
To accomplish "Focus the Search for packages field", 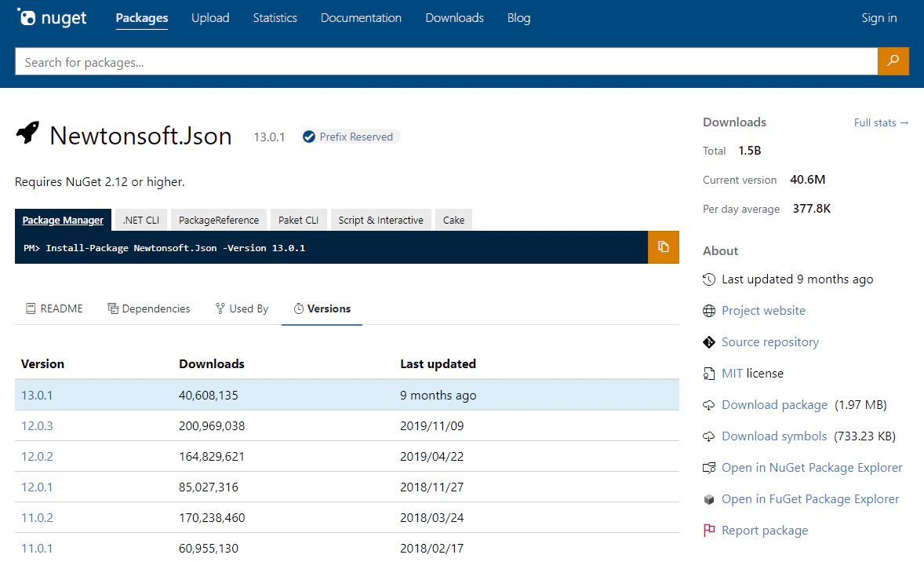I will pyautogui.click(x=446, y=61).
